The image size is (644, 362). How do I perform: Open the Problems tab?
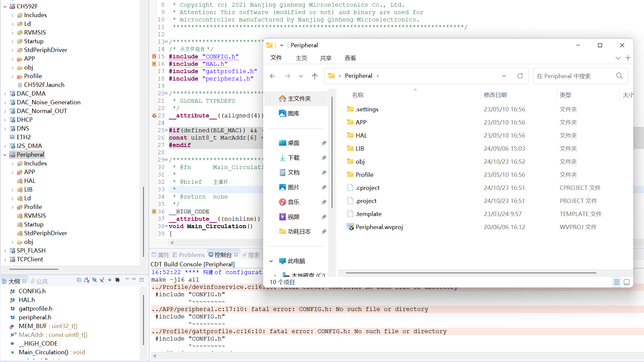[x=189, y=255]
